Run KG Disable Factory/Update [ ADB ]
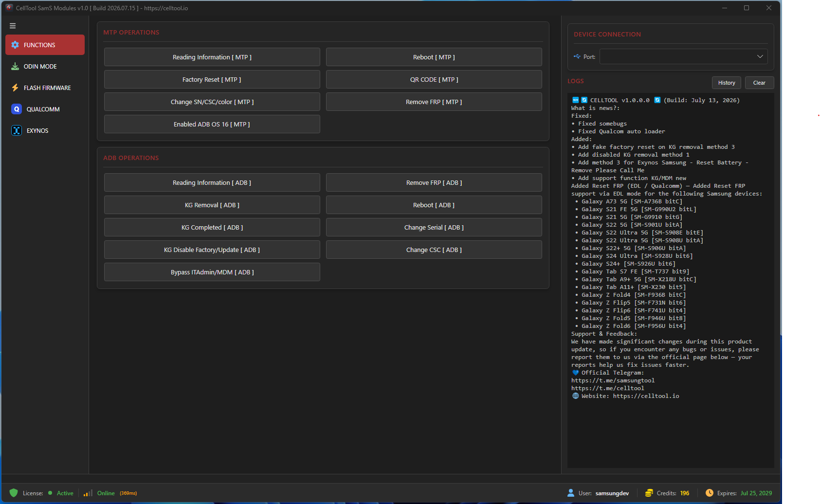 [x=212, y=250]
